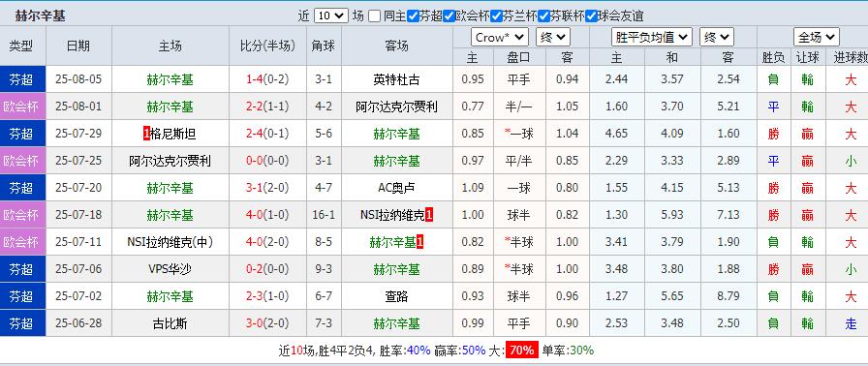This screenshot has width=868, height=366.
Task: Toggle the 同主 checkbox
Action: pyautogui.click(x=375, y=16)
